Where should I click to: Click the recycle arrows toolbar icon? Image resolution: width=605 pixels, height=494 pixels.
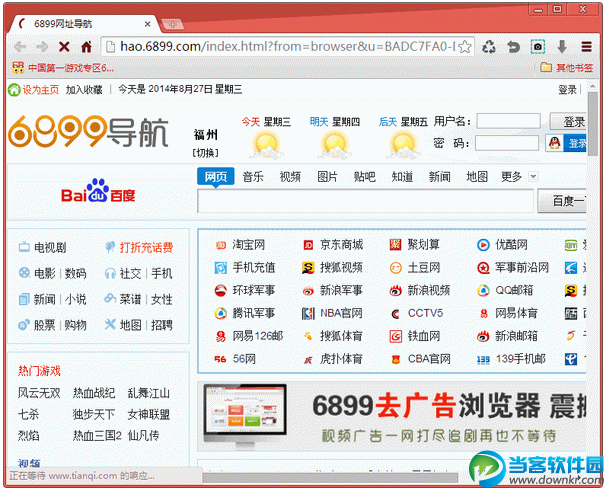coord(489,47)
